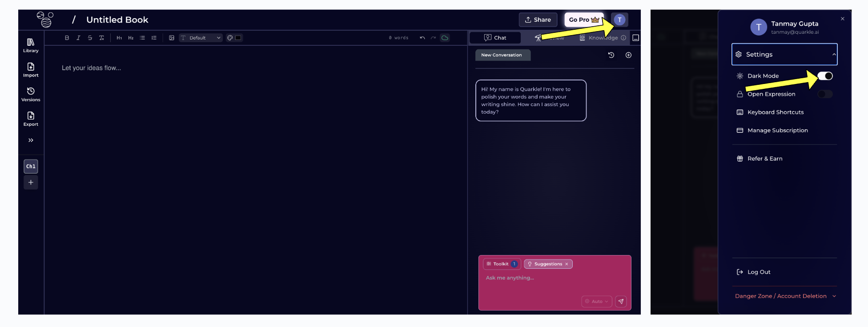
Task: Switch to the Chat tab
Action: 495,38
